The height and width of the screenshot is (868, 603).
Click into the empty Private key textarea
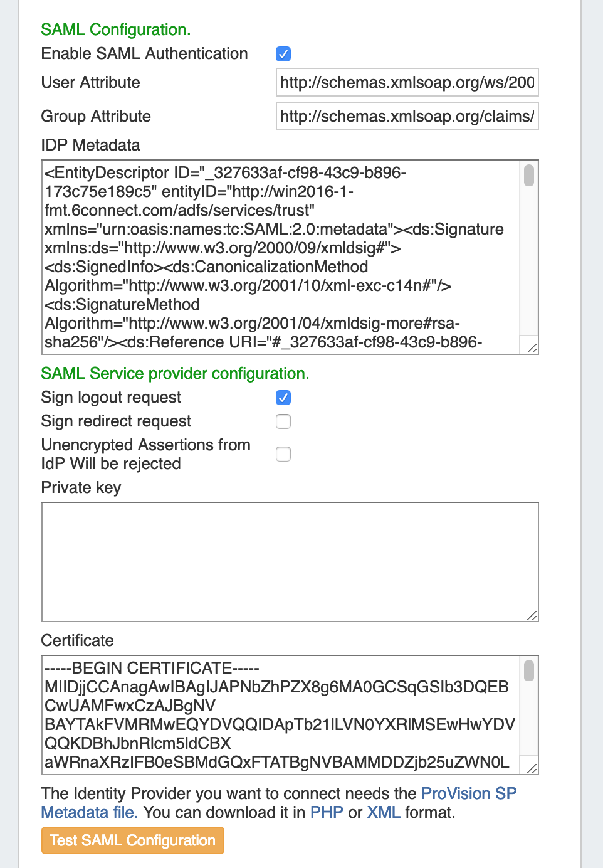coord(290,561)
